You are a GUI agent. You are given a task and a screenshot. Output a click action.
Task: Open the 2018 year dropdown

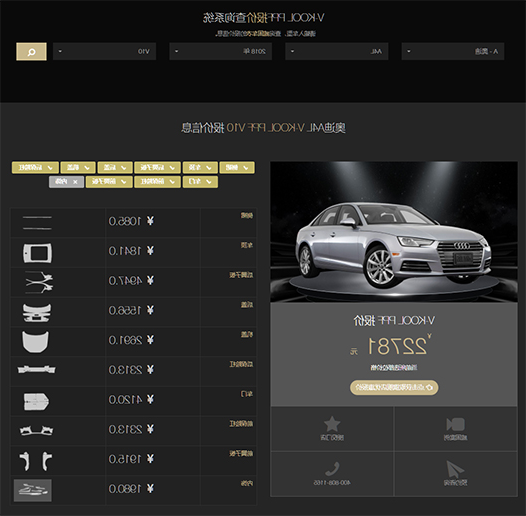click(x=221, y=51)
